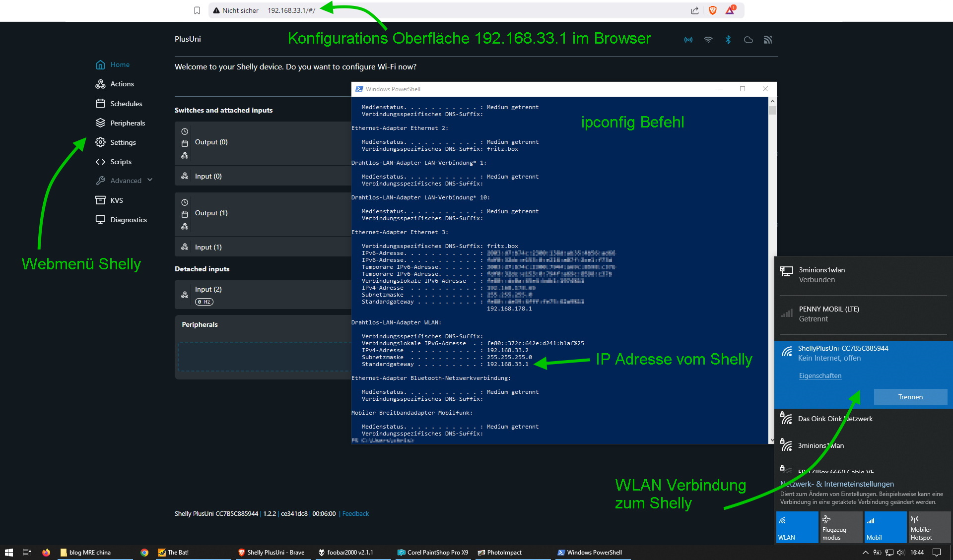Switch to blog MRE china taskbar item
Screen dimensions: 953x560
tap(95, 553)
